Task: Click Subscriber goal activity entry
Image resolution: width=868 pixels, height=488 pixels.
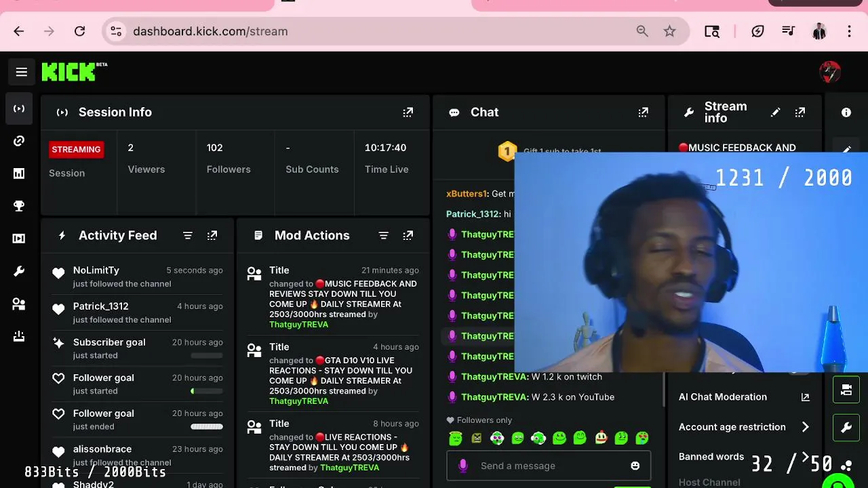Action: 138,348
